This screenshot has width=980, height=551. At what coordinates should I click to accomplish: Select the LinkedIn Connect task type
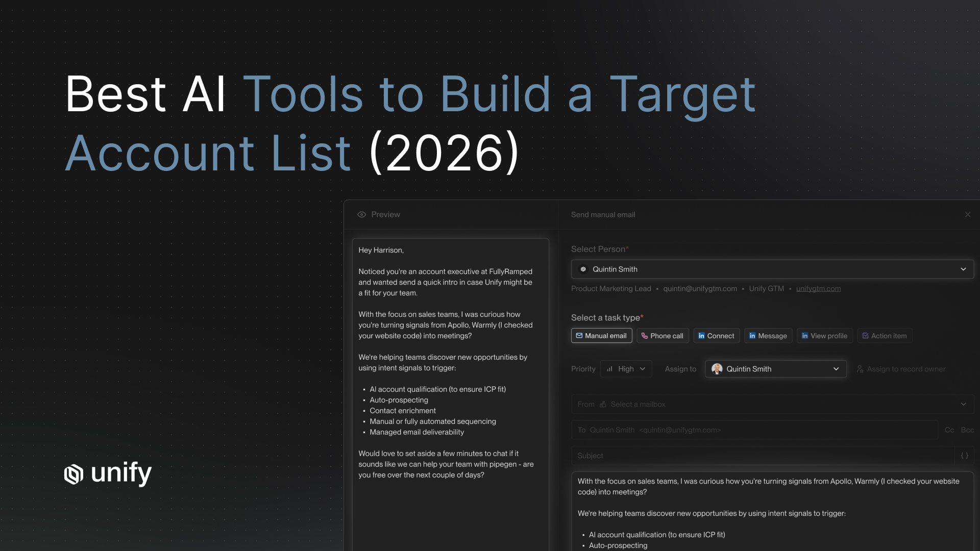[x=716, y=336]
